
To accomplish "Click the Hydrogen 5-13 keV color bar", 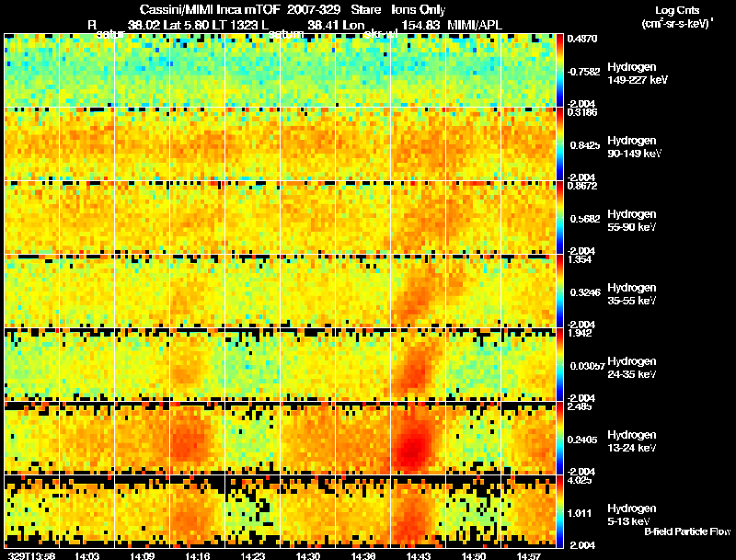I will click(559, 512).
